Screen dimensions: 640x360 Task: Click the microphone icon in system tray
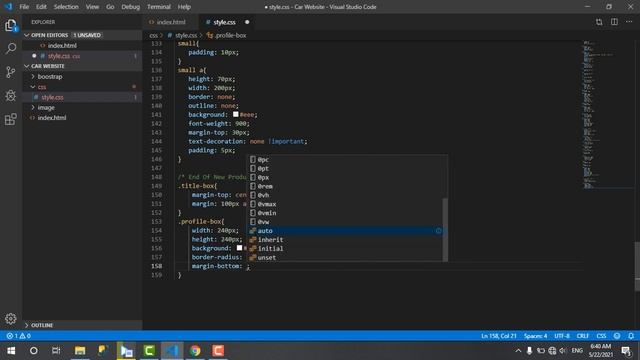click(x=529, y=351)
